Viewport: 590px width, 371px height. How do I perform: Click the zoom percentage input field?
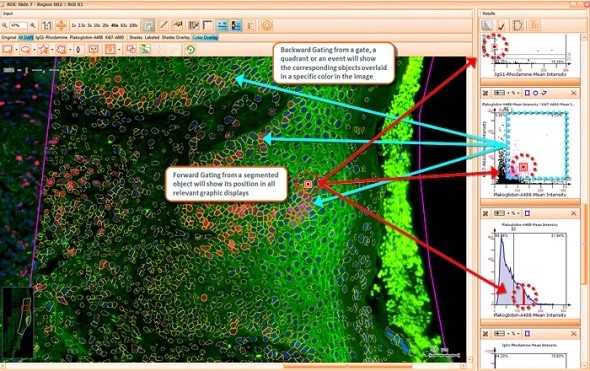[x=18, y=26]
